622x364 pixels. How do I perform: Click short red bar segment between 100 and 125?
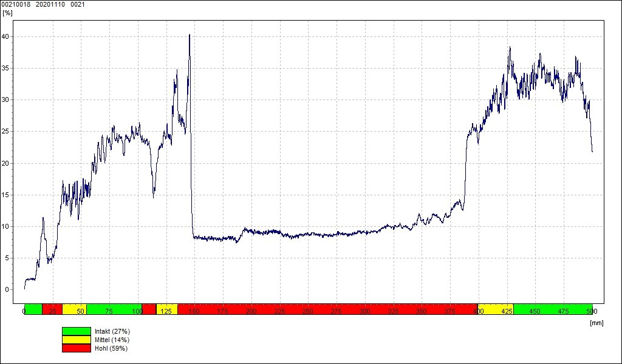click(149, 309)
